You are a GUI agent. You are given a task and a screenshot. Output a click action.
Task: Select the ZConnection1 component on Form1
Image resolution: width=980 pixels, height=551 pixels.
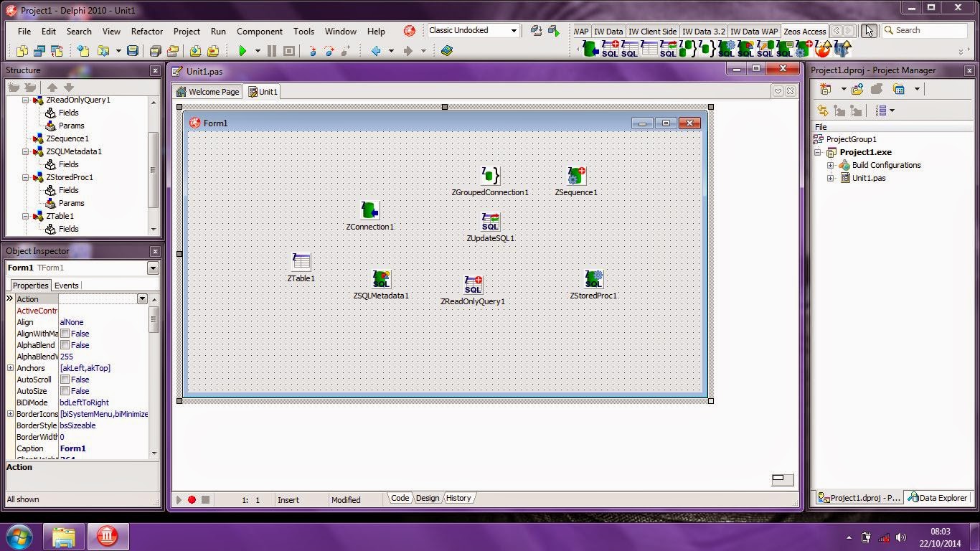coord(369,210)
